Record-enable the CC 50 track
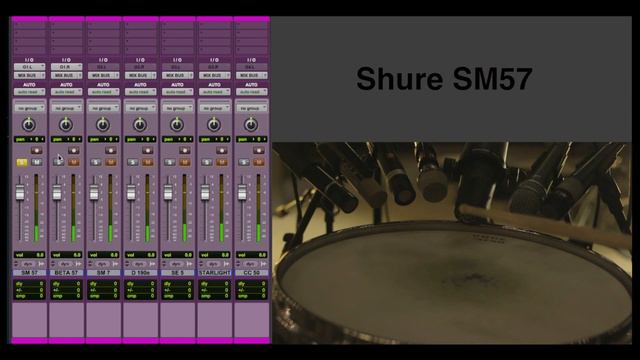 [x=258, y=151]
